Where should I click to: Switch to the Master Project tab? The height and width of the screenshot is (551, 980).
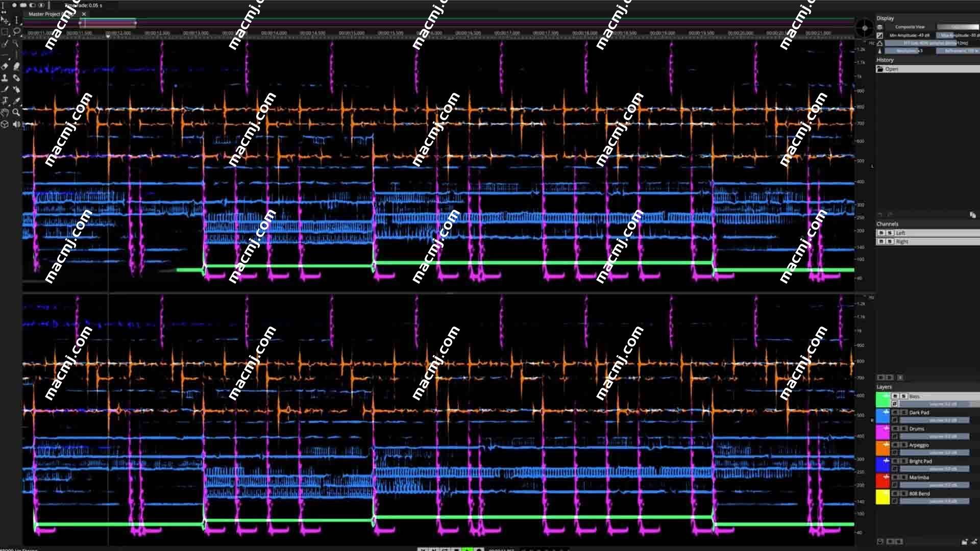51,14
